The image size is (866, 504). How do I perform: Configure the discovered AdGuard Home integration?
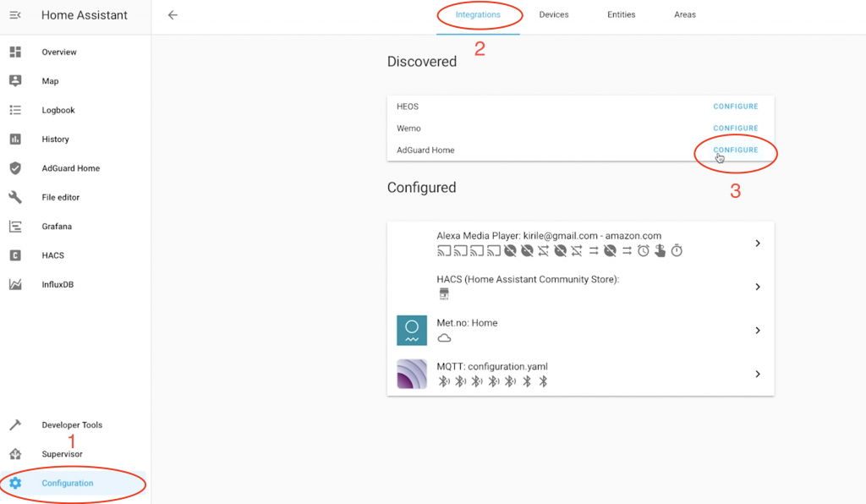point(736,150)
